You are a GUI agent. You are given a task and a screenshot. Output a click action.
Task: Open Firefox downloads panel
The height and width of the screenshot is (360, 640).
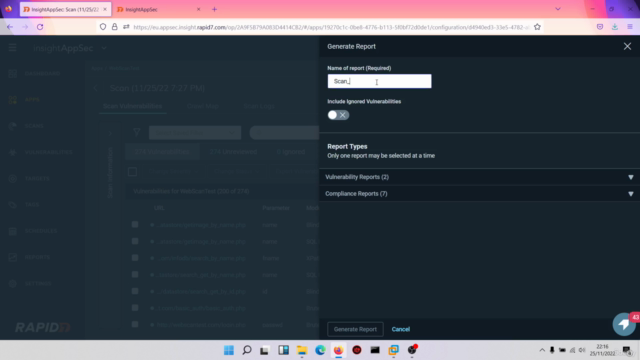point(615,27)
